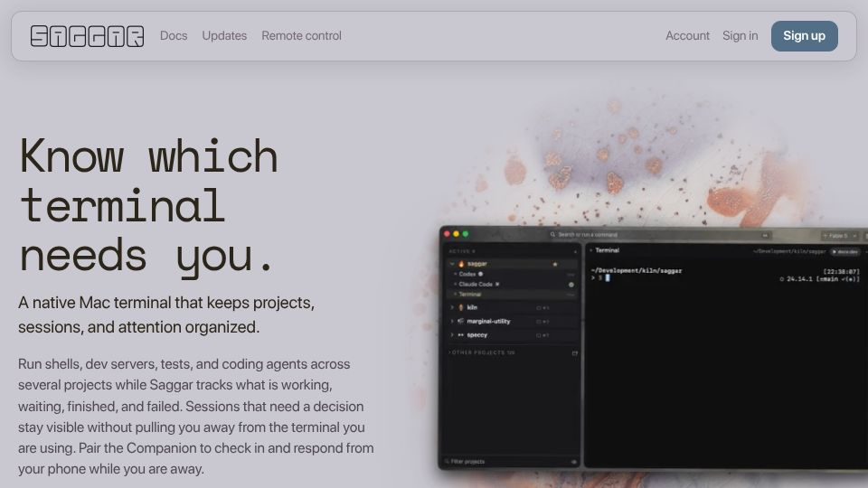Screen dimensions: 868x488
Task: Click the Sign up button
Action: [x=804, y=36]
